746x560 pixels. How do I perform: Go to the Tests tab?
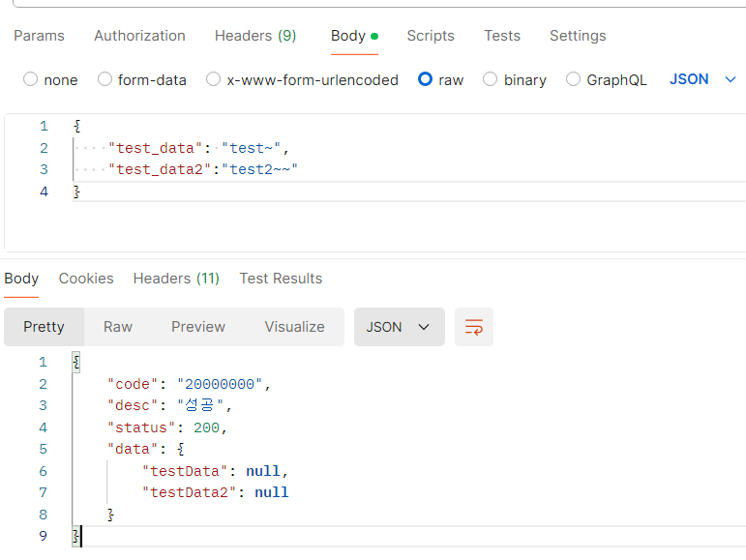[502, 36]
